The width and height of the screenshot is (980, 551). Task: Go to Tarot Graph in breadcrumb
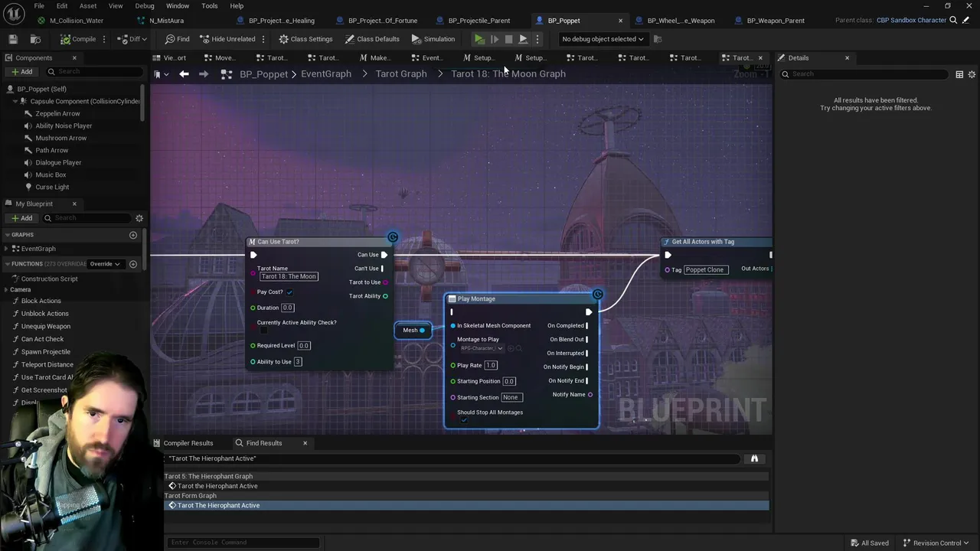point(401,74)
